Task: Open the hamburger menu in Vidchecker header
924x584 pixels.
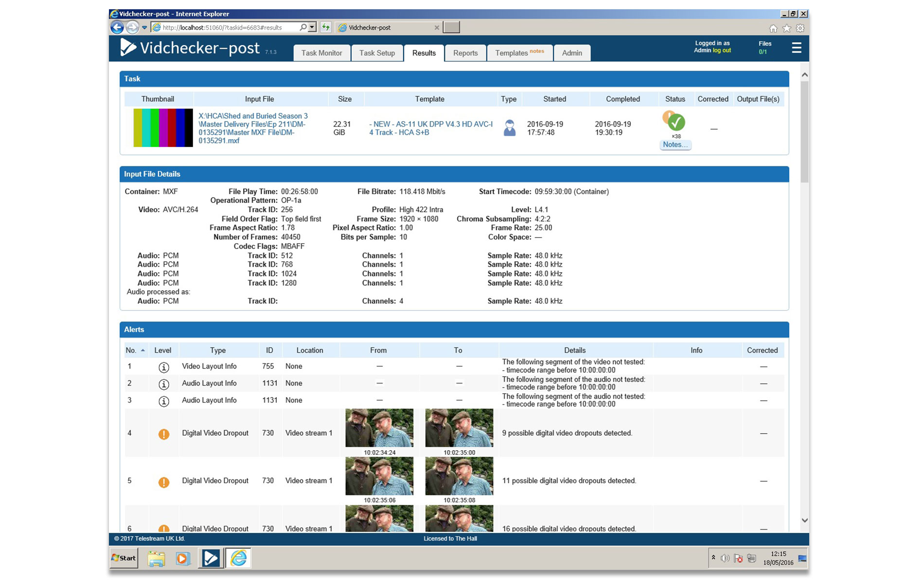Action: click(x=796, y=48)
